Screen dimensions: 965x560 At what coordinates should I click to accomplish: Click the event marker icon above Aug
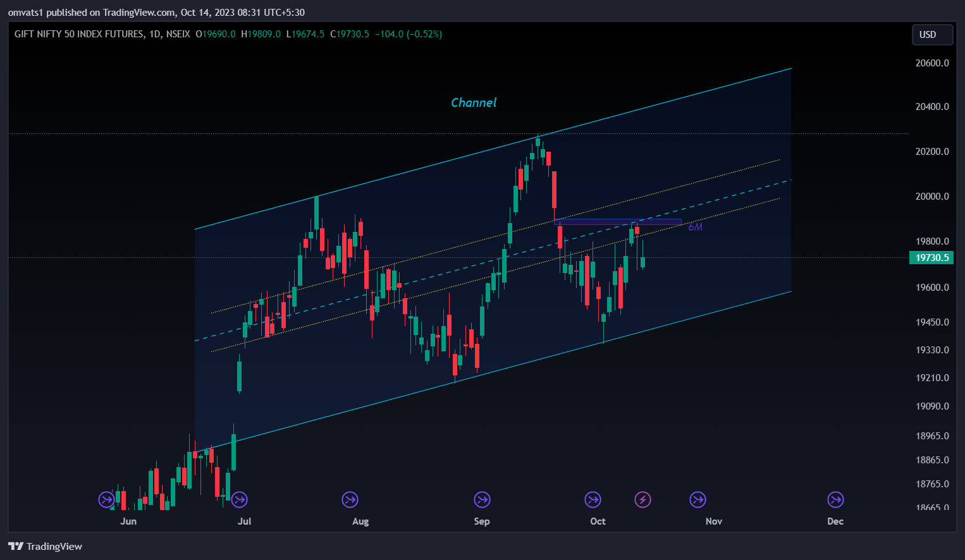pos(350,500)
